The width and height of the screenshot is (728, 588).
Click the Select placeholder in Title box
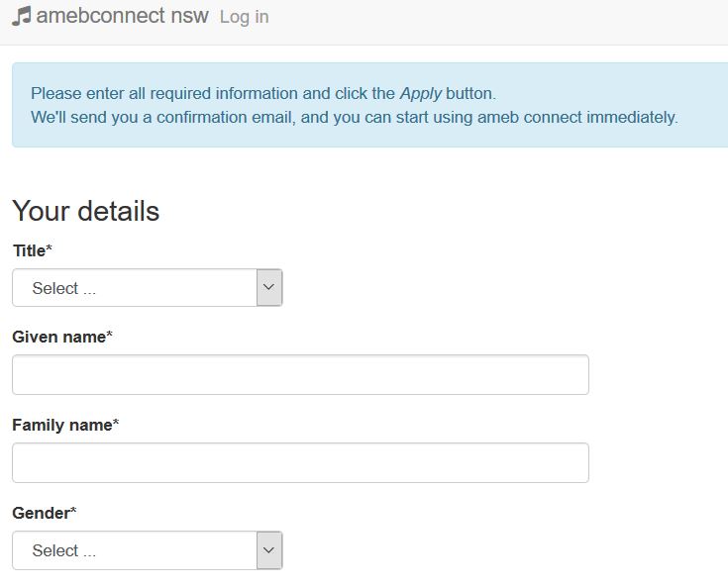point(63,289)
